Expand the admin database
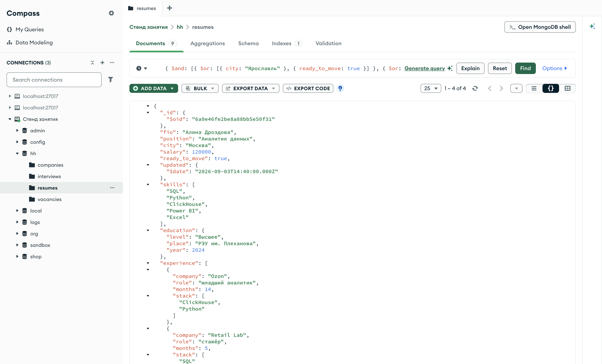 point(17,130)
